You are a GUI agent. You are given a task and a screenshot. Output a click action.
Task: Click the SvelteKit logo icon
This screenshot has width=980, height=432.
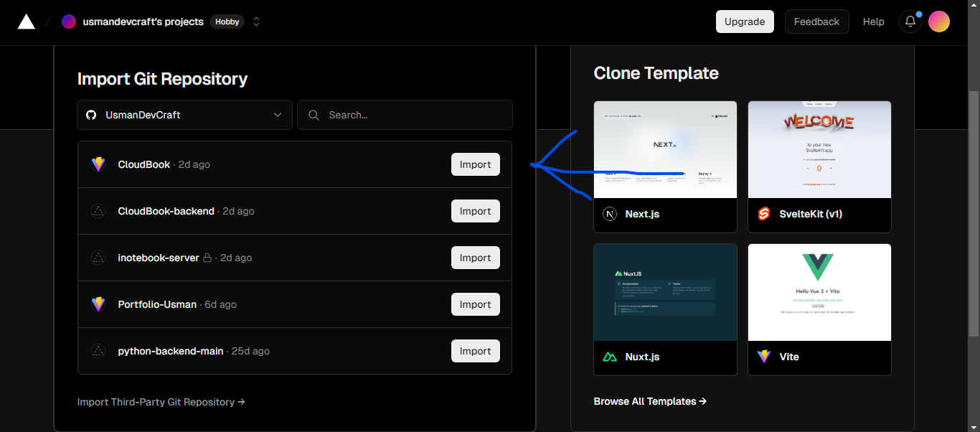(x=764, y=214)
